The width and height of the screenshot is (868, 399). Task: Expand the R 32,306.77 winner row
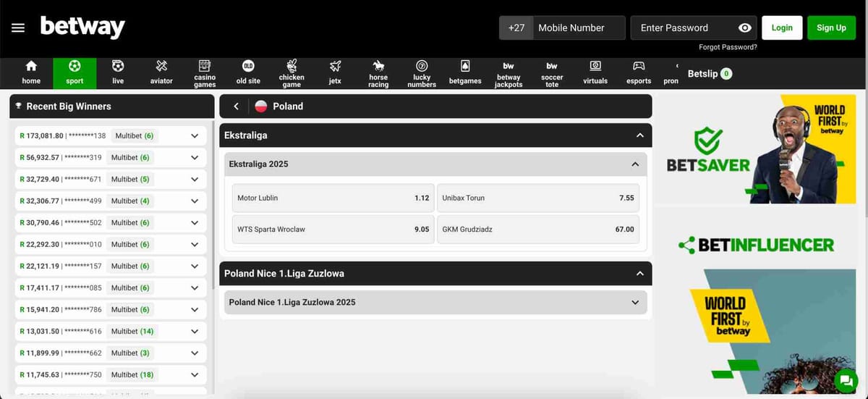(195, 201)
